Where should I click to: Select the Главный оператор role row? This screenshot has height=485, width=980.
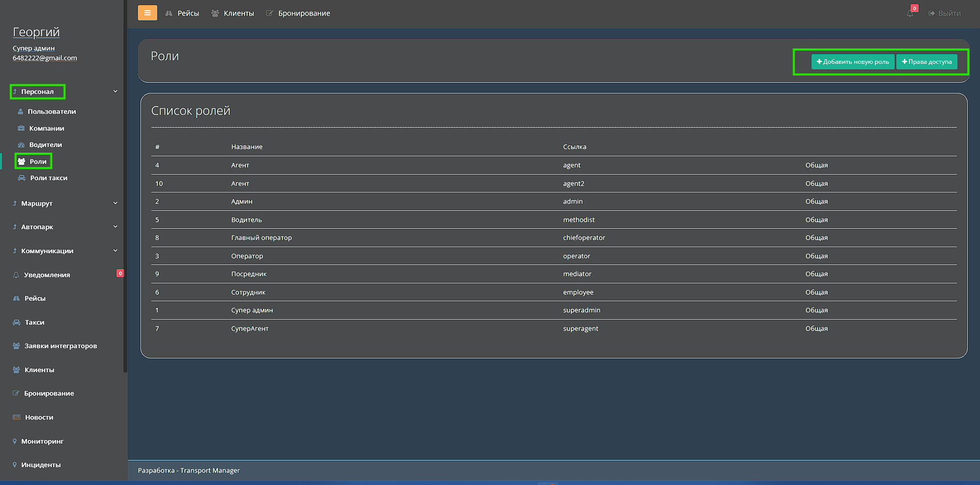[261, 238]
